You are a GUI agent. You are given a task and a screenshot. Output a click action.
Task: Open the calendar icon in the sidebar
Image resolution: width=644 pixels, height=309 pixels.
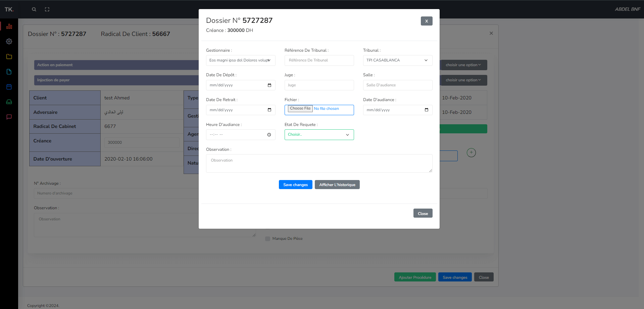pyautogui.click(x=9, y=87)
